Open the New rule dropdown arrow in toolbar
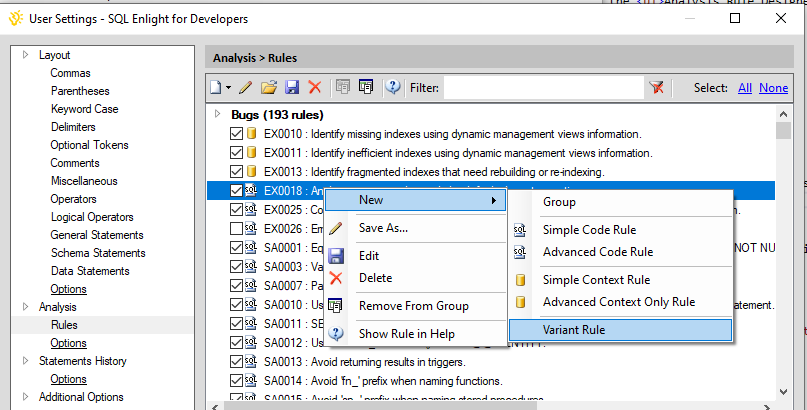 click(229, 88)
